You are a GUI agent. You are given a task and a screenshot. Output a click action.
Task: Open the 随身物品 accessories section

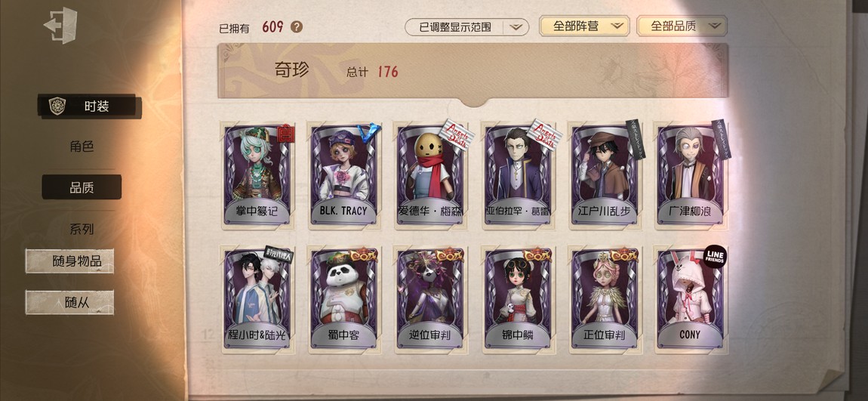[x=69, y=261]
